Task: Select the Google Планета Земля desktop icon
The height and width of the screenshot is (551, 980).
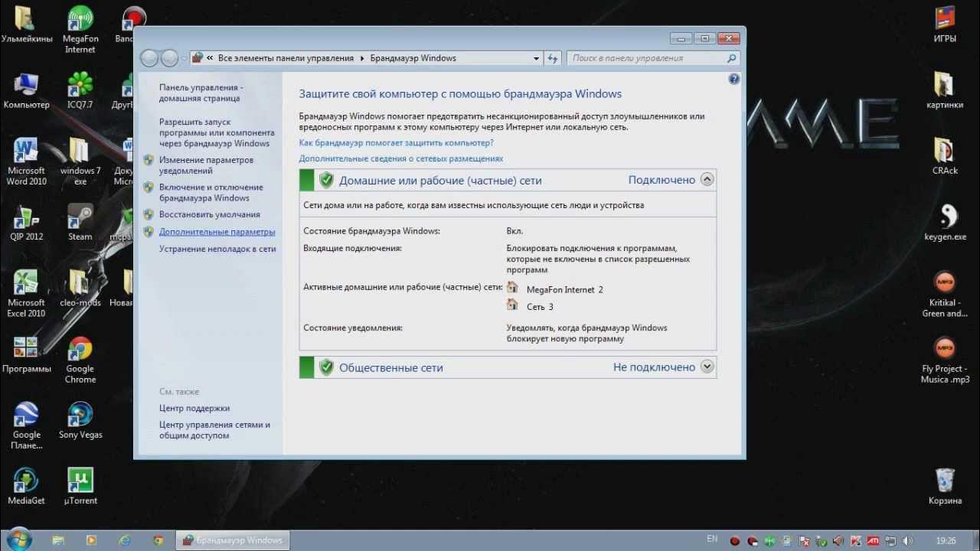Action: coord(26,425)
